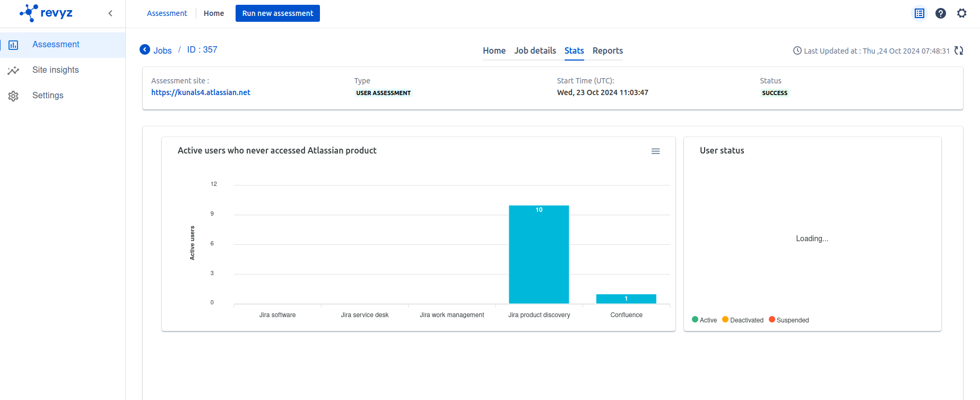Open the help question mark icon
The height and width of the screenshot is (400, 980).
(941, 13)
